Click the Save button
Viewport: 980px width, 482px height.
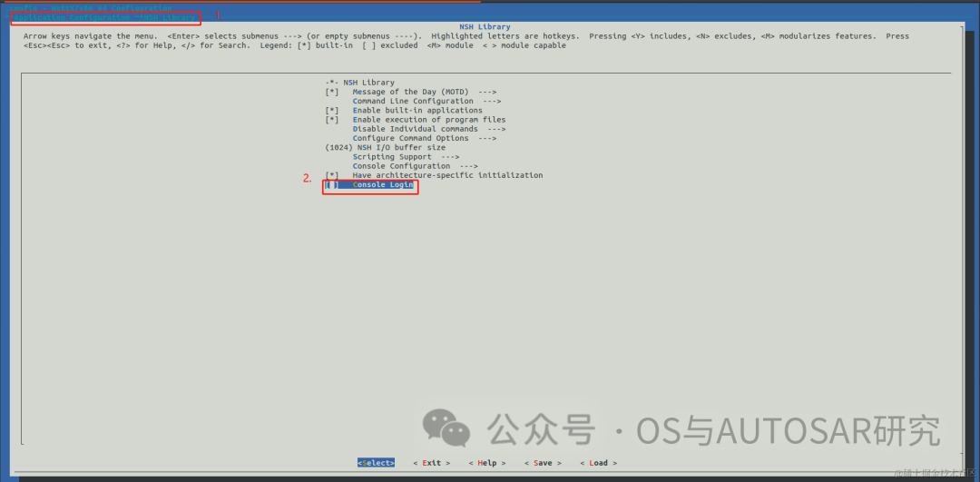(544, 463)
